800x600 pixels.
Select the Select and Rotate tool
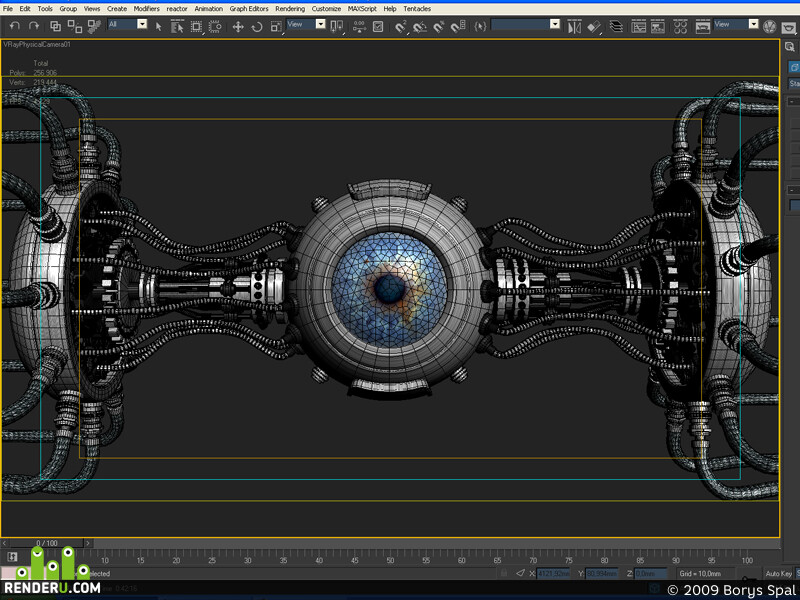[257, 27]
